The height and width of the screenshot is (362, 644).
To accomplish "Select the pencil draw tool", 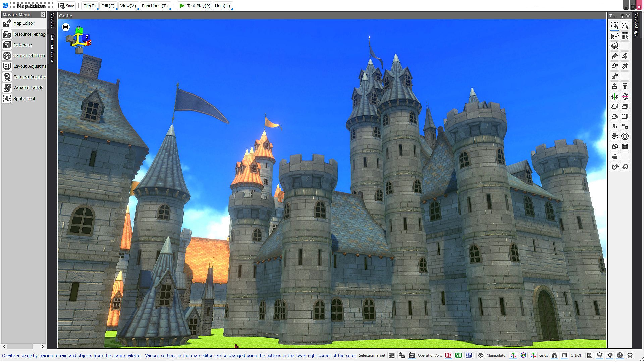I will pos(614,56).
